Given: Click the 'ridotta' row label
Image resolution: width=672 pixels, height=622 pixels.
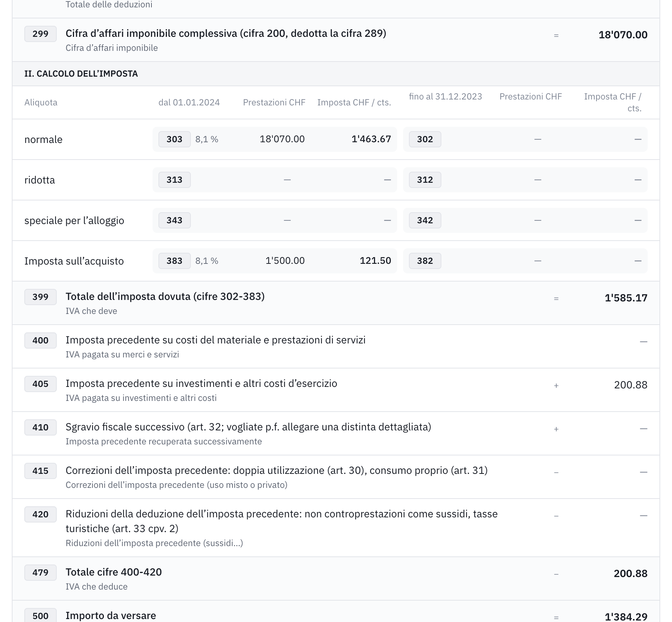Looking at the screenshot, I should click(x=39, y=180).
